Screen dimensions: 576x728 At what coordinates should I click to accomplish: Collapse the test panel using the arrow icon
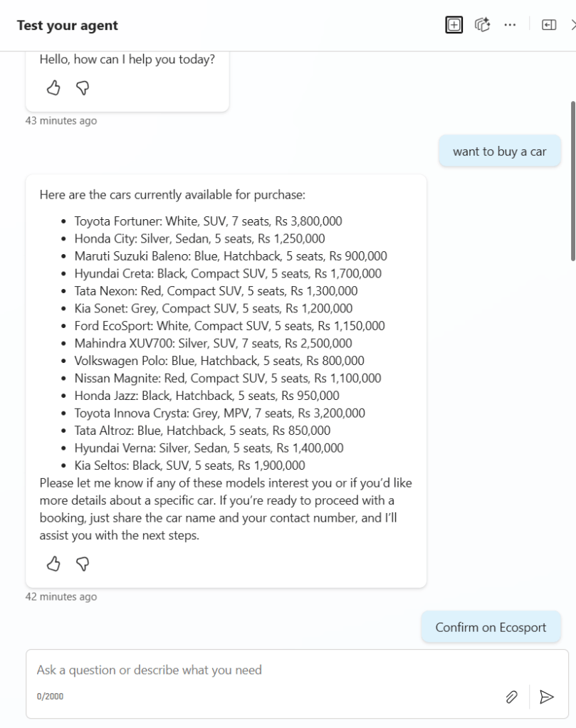[549, 25]
